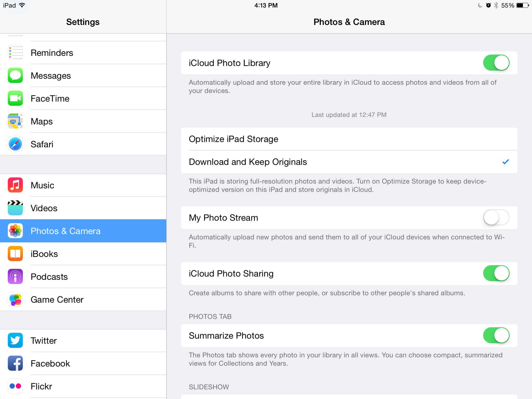The width and height of the screenshot is (532, 399).
Task: Open iBooks settings in the sidebar
Action: click(83, 254)
